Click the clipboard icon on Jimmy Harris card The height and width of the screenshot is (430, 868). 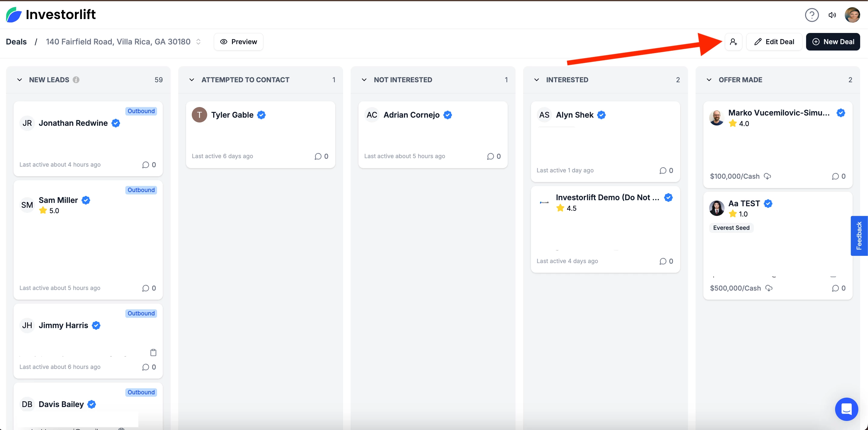tap(153, 352)
